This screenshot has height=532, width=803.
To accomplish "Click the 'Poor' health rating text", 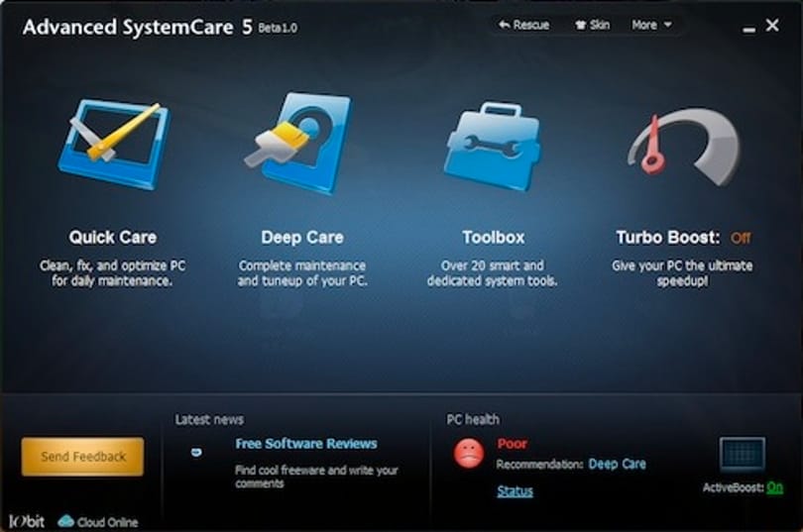I will (513, 444).
